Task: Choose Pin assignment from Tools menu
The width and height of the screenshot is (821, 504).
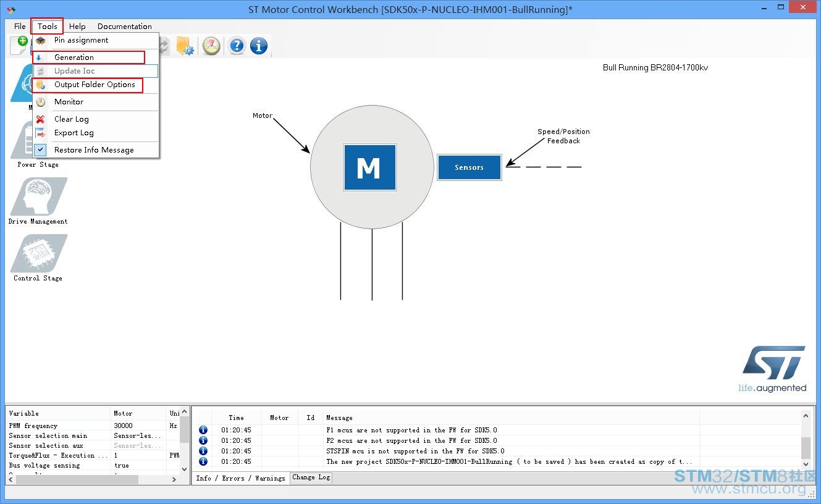Action: coord(96,40)
